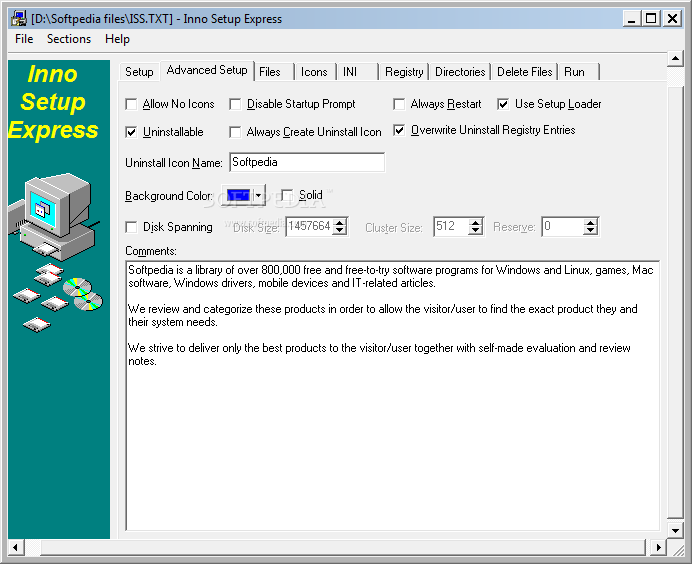Screen dimensions: 692x564
Task: Click the CD discs graphic in sidebar
Action: tap(83, 294)
